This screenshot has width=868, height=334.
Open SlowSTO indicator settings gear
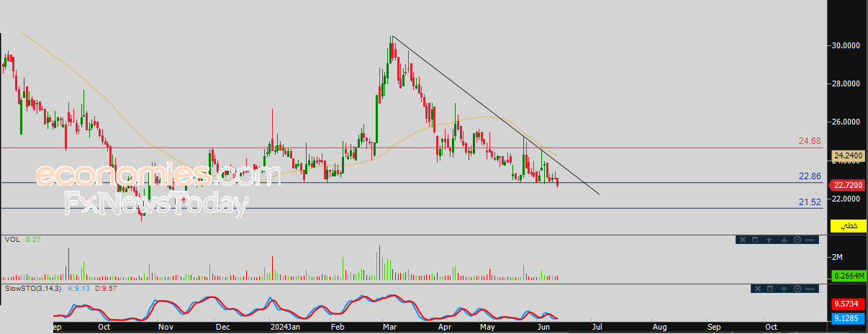coord(797,289)
